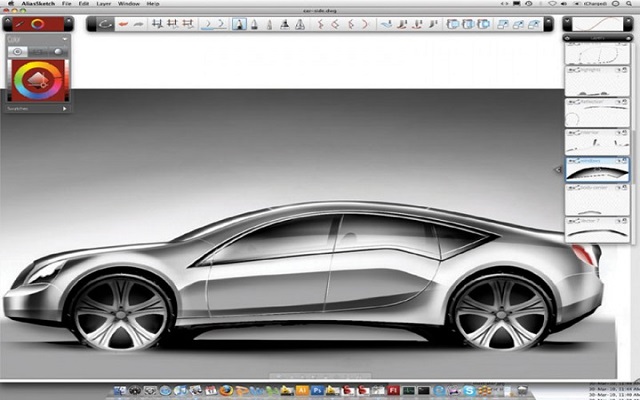
Task: Click the Firefox icon in the Dock
Action: [x=226, y=390]
